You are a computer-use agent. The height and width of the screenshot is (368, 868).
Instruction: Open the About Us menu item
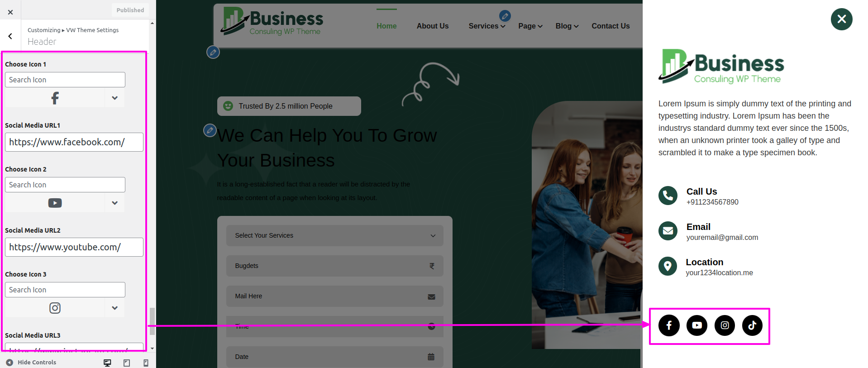coord(432,26)
